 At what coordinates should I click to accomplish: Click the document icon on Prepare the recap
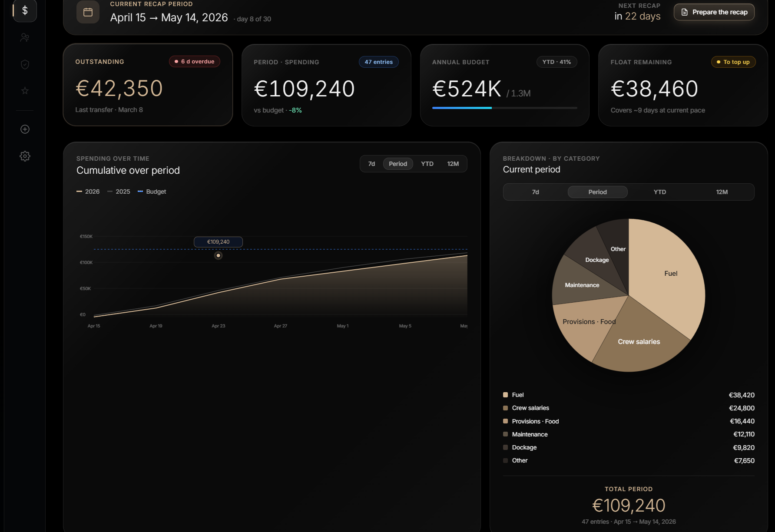click(x=684, y=12)
